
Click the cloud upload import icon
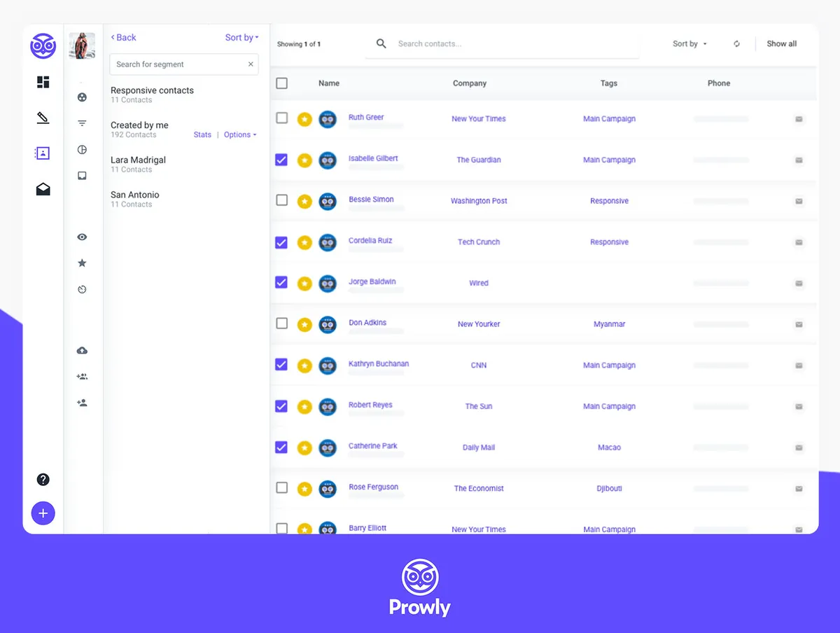coord(82,350)
